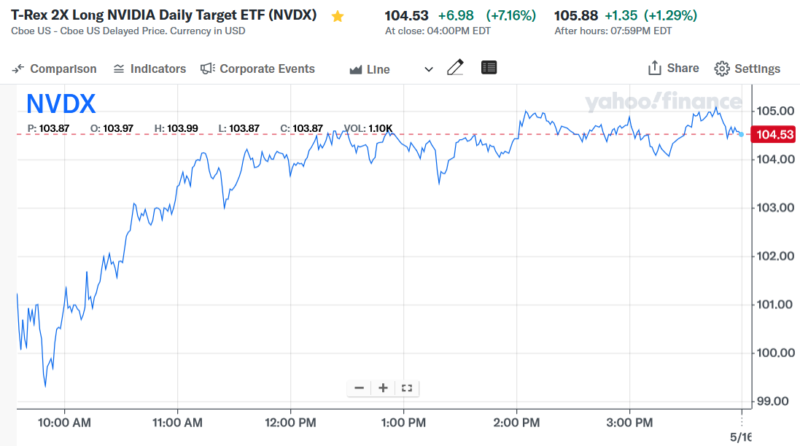Open the Comparison tool
The image size is (800, 446).
[x=55, y=69]
